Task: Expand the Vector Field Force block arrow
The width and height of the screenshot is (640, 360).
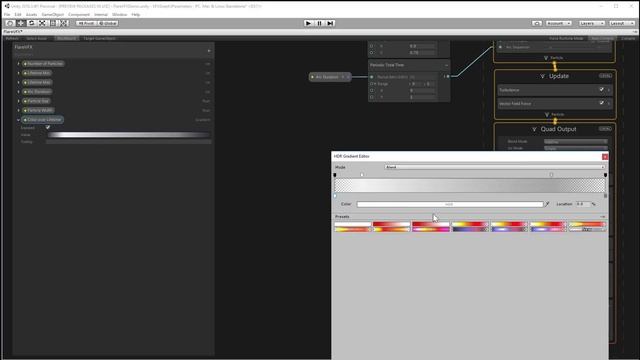Action: tap(609, 104)
